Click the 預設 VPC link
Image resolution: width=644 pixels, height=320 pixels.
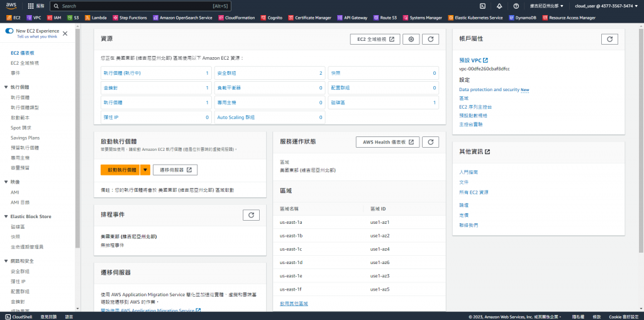tap(473, 60)
